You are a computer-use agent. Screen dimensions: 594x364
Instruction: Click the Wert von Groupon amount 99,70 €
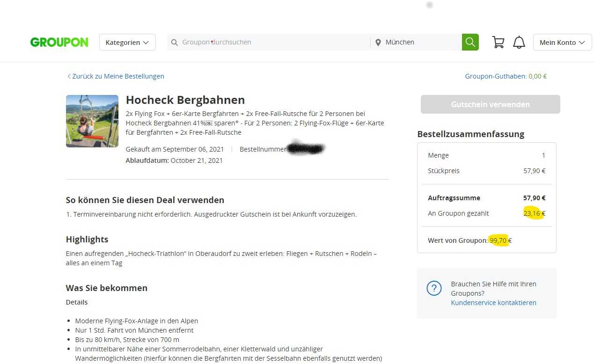pyautogui.click(x=500, y=240)
